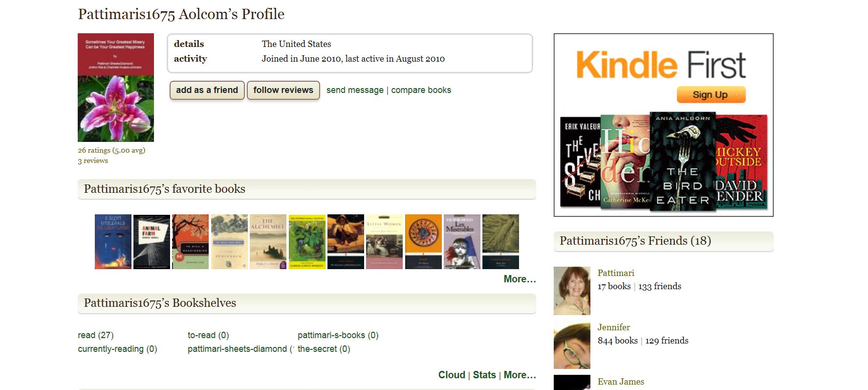Open the send message link
Screen dimensions: 868x390
tap(355, 90)
